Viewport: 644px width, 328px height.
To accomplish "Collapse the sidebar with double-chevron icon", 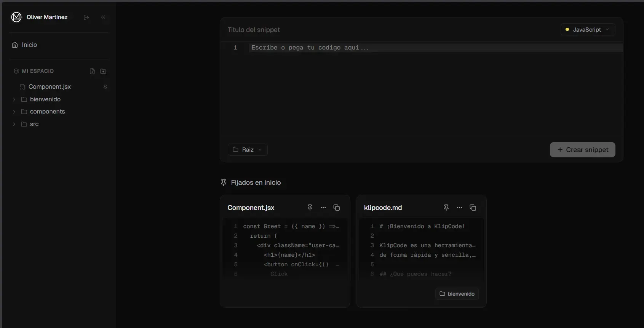I will pos(103,17).
